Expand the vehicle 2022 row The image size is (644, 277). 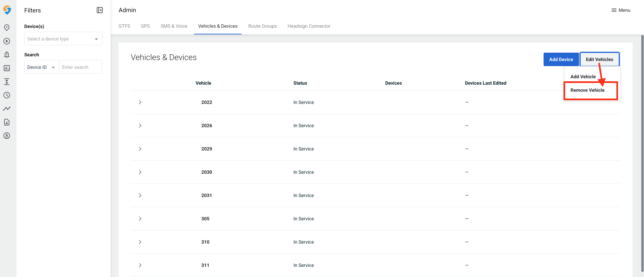click(140, 102)
